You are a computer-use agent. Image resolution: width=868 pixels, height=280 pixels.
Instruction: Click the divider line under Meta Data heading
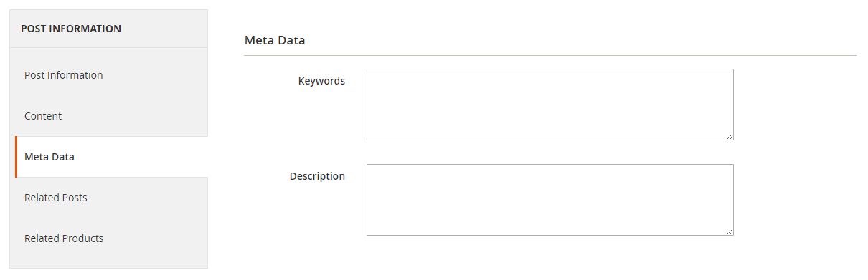point(550,55)
